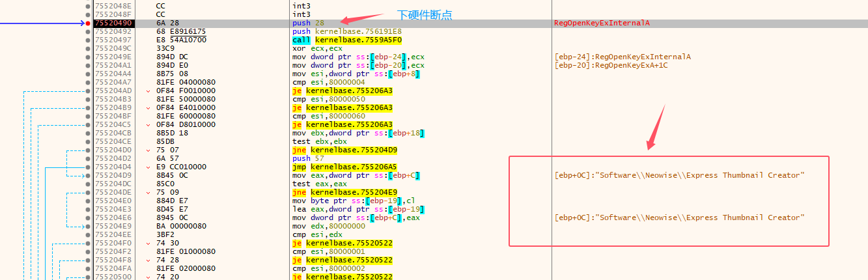Click the Express Thumbnail Creator comment on row 755204D9

point(680,175)
